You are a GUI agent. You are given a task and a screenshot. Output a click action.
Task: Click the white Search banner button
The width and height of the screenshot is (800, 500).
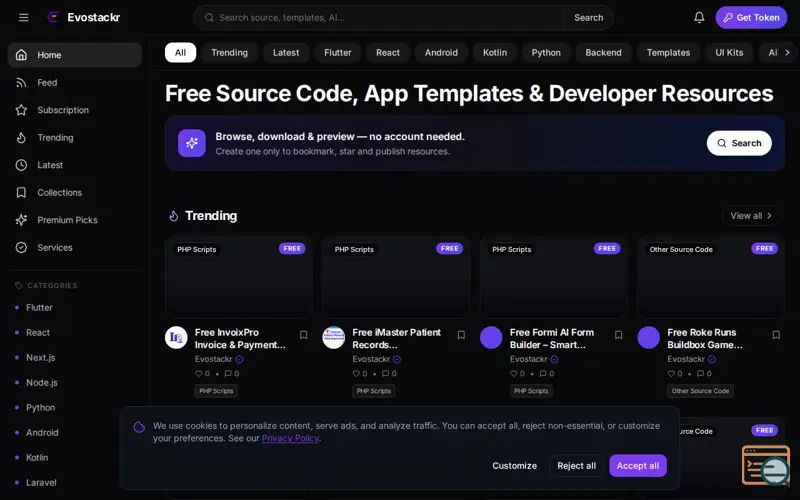(x=739, y=143)
